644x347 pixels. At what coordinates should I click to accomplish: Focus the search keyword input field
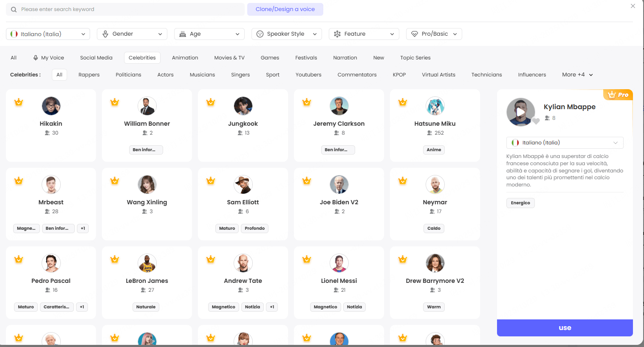point(127,9)
